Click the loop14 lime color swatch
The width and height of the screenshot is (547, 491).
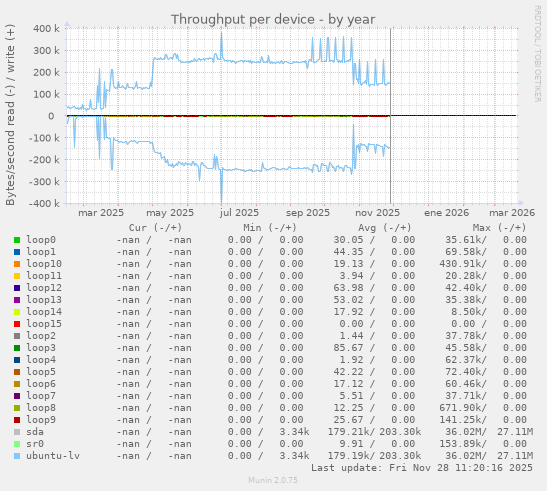17,312
